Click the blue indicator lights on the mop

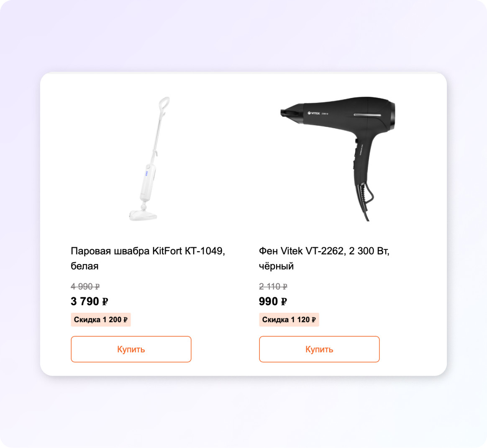[146, 173]
